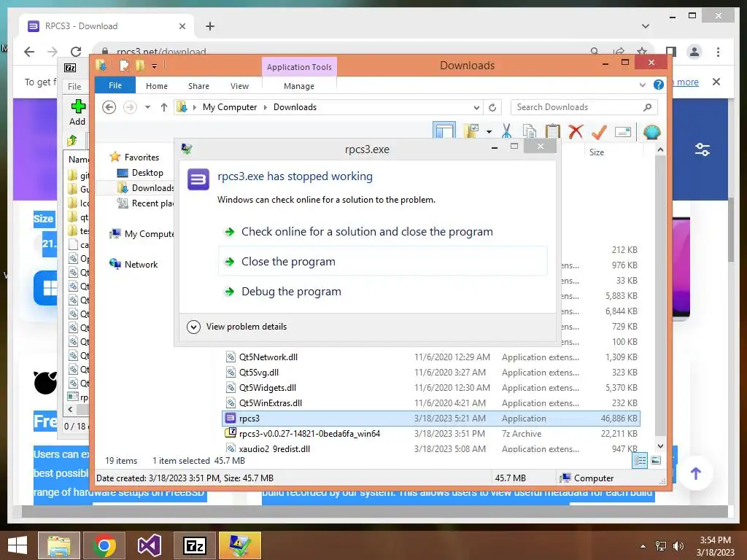Expand the Explorer ribbon with the chevron
The height and width of the screenshot is (560, 747).
[642, 85]
